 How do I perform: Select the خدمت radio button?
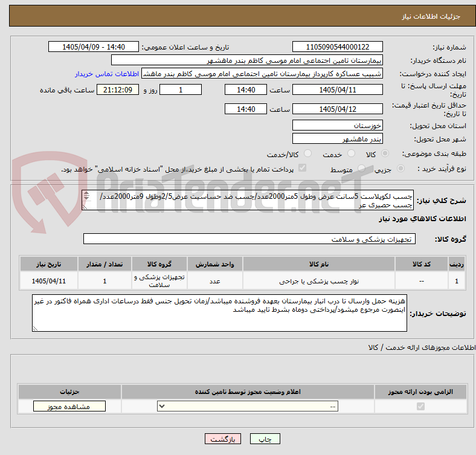tap(351, 153)
